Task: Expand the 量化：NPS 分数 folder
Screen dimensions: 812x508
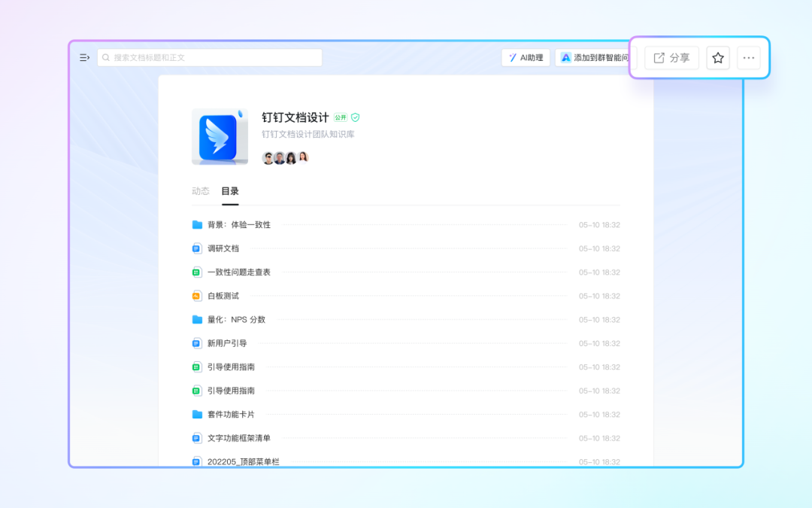Action: 236,320
